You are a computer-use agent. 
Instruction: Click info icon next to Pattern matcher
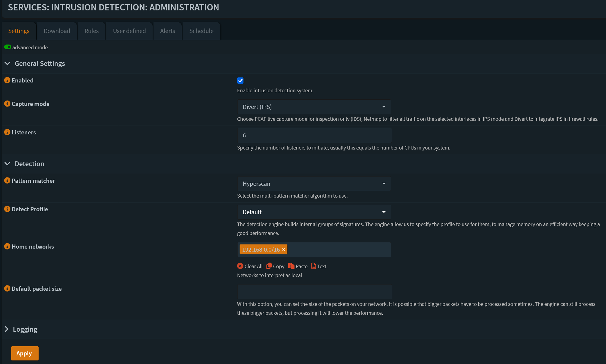pos(7,181)
